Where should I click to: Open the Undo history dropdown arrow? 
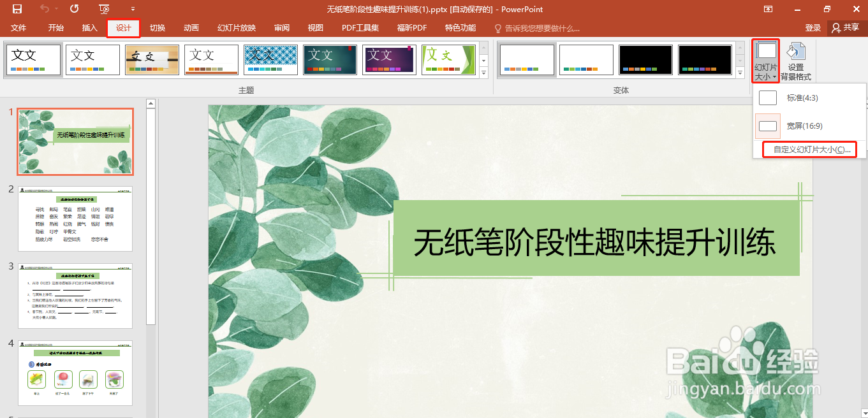pos(56,9)
